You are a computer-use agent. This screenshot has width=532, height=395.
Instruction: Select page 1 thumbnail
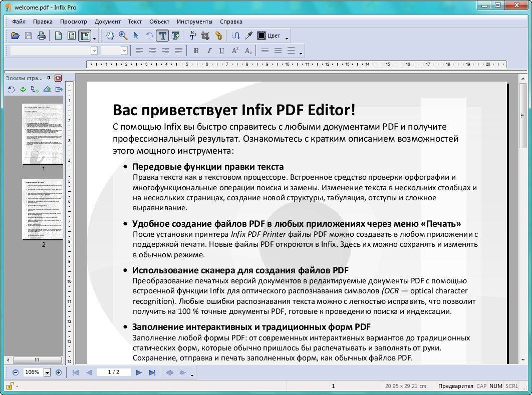coord(43,134)
